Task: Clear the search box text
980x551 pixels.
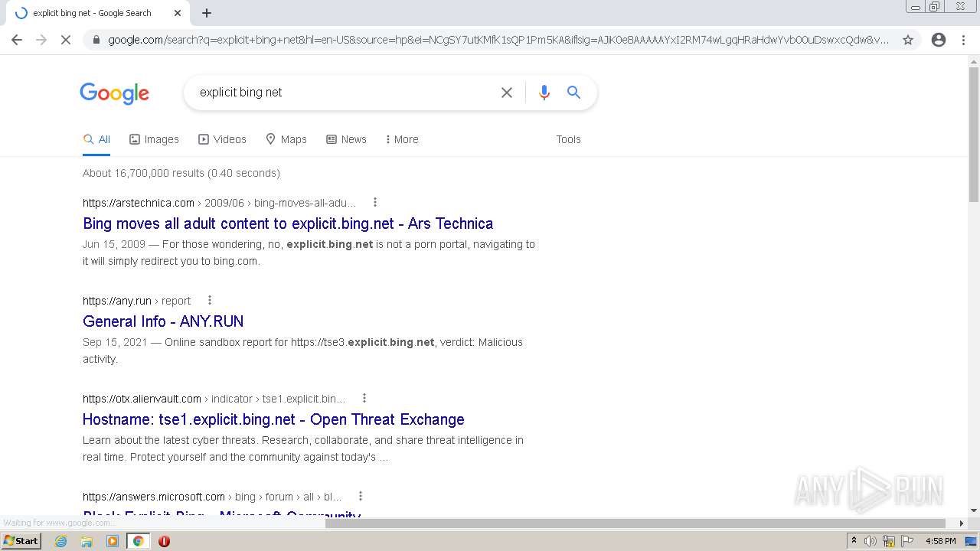Action: [507, 93]
